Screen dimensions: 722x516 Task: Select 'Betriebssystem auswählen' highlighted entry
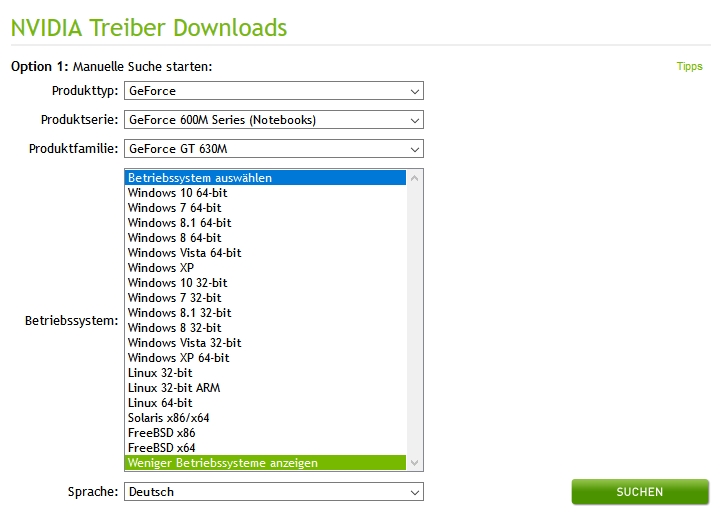265,178
